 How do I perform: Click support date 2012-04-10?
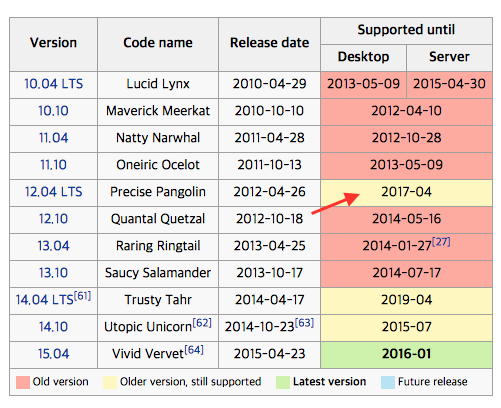[x=406, y=111]
